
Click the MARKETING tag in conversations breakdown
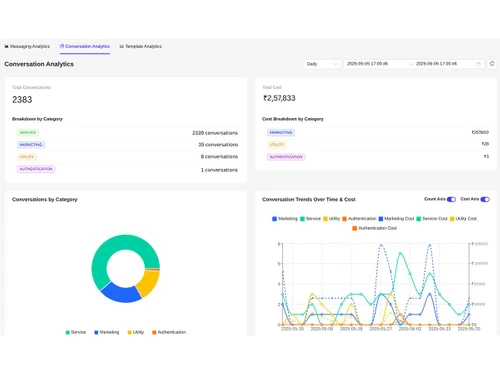pyautogui.click(x=31, y=145)
